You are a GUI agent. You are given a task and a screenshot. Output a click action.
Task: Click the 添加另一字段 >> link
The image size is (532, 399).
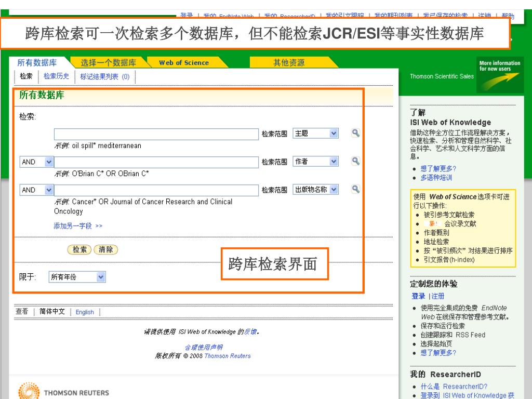pos(78,226)
